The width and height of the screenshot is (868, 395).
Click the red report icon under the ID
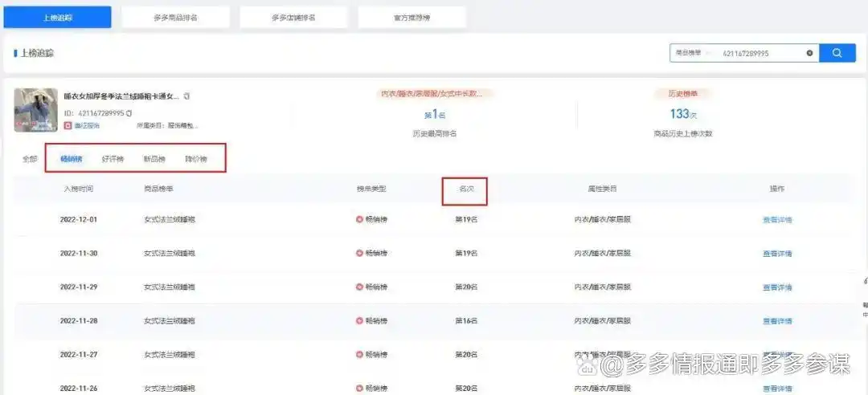[x=68, y=125]
